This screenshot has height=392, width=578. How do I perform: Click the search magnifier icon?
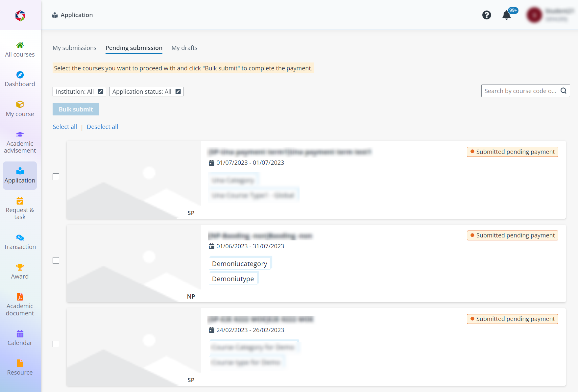[x=564, y=91]
